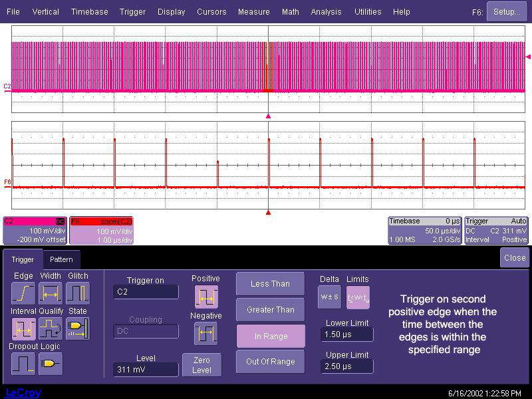Choose the Glitch trigger icon
Screen dimensions: 532x399
click(78, 293)
